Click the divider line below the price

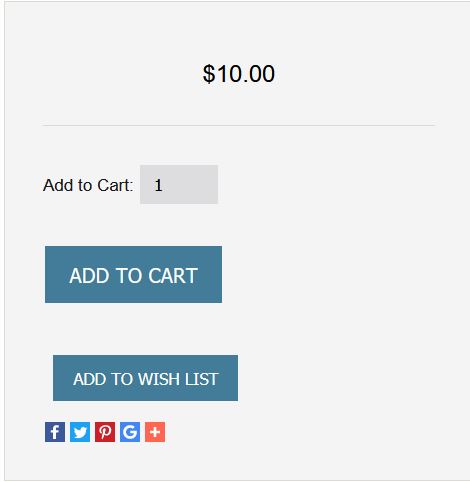point(239,126)
